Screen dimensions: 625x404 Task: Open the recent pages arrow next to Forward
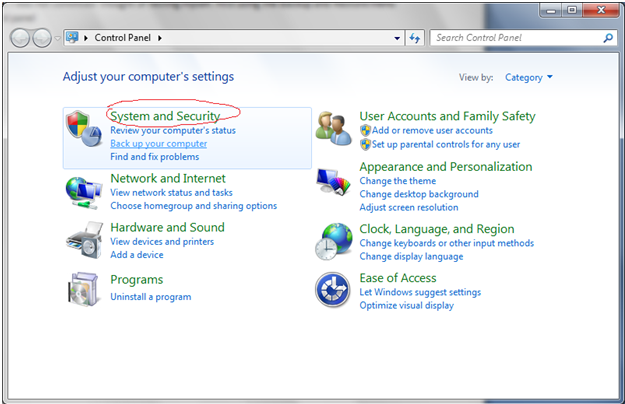(57, 38)
